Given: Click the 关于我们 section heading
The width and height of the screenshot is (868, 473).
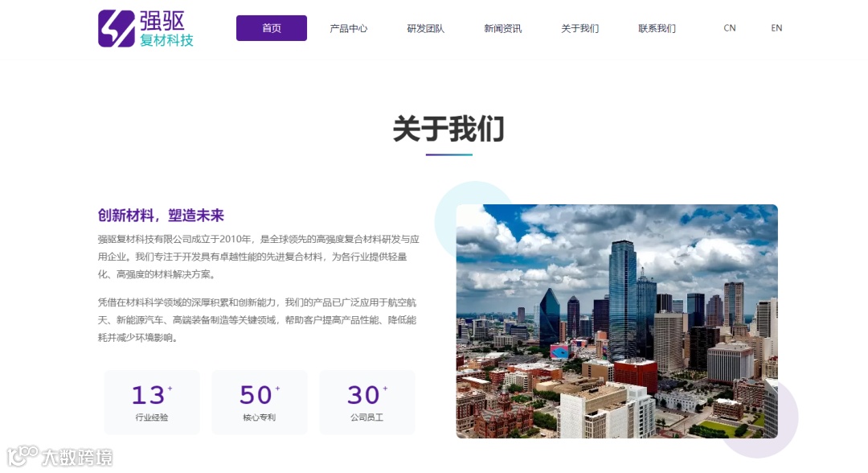Looking at the screenshot, I should pos(448,129).
